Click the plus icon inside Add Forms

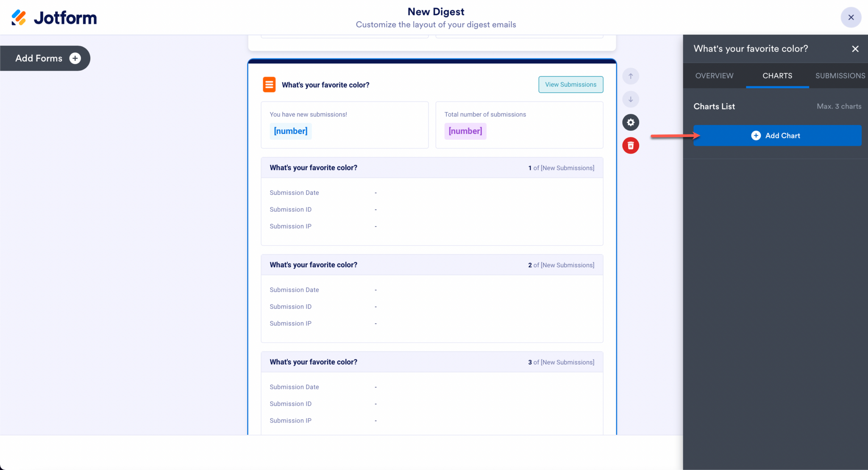click(x=75, y=58)
